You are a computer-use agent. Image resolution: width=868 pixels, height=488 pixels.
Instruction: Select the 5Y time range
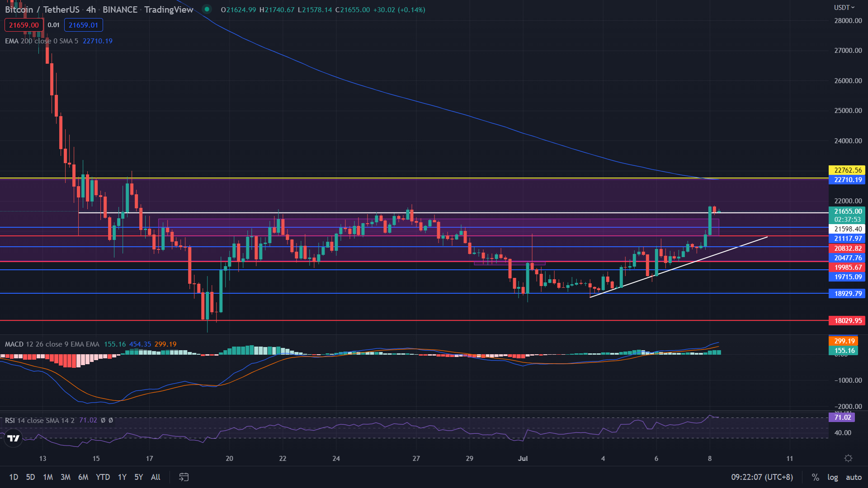point(138,477)
